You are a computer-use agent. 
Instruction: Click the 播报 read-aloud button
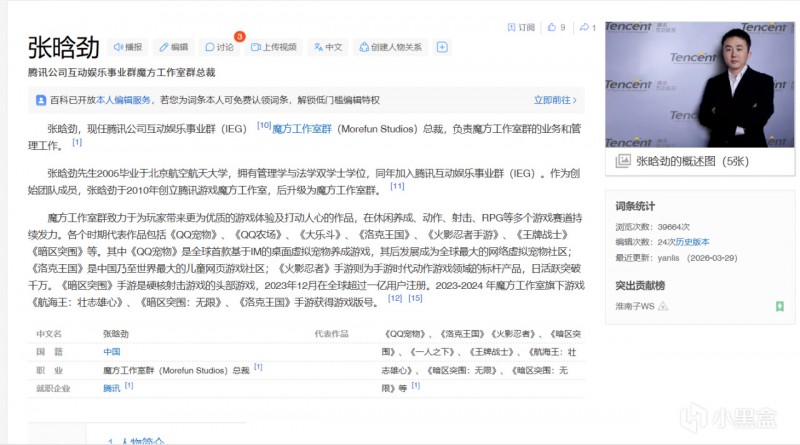(x=128, y=47)
